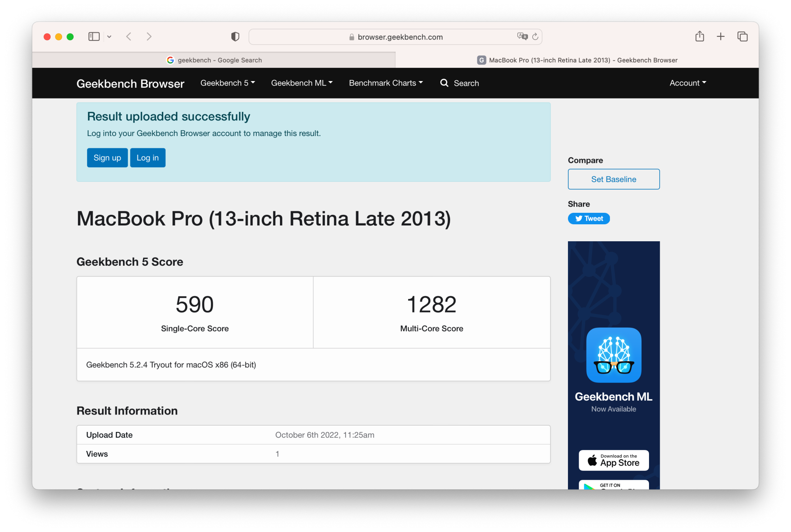Click the Sign up button
Screen dimensions: 791x532
coord(107,158)
